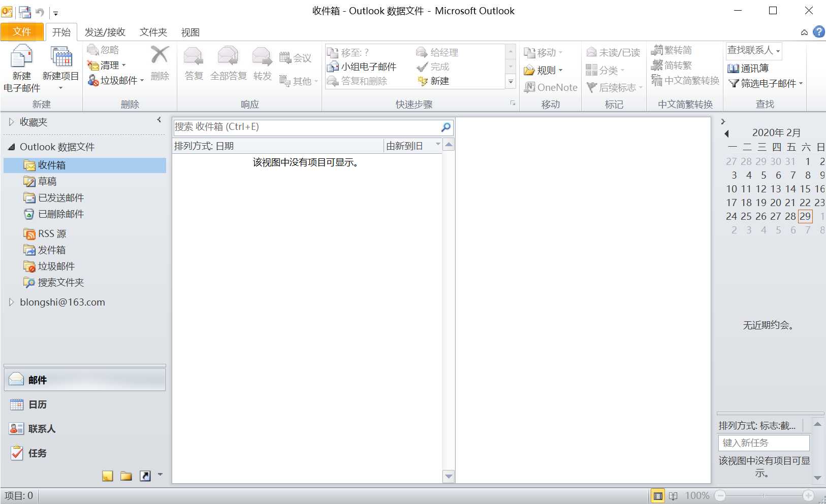Collapse the To-Do Bar
The height and width of the screenshot is (504, 826).
(x=723, y=122)
